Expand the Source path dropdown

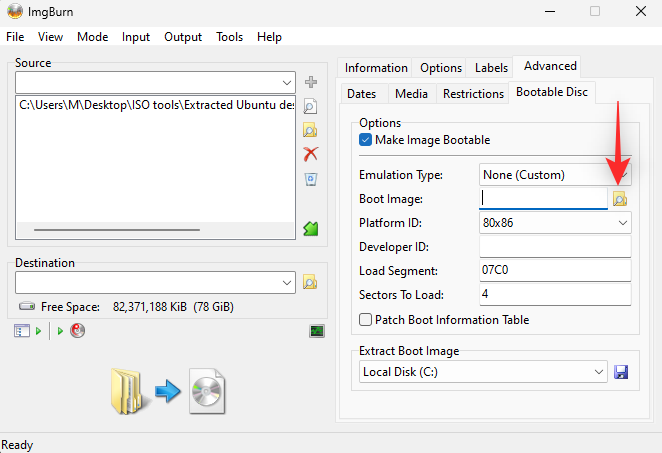coord(287,82)
